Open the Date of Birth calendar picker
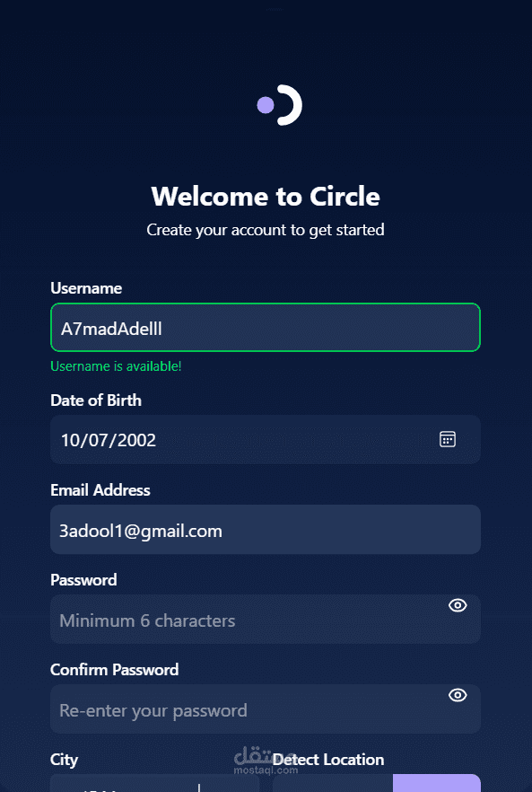532x792 pixels. 447,439
